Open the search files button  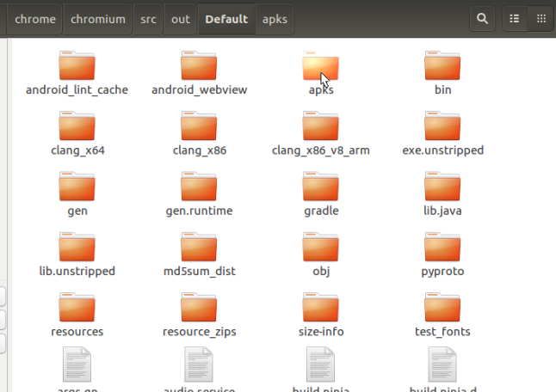tap(482, 18)
